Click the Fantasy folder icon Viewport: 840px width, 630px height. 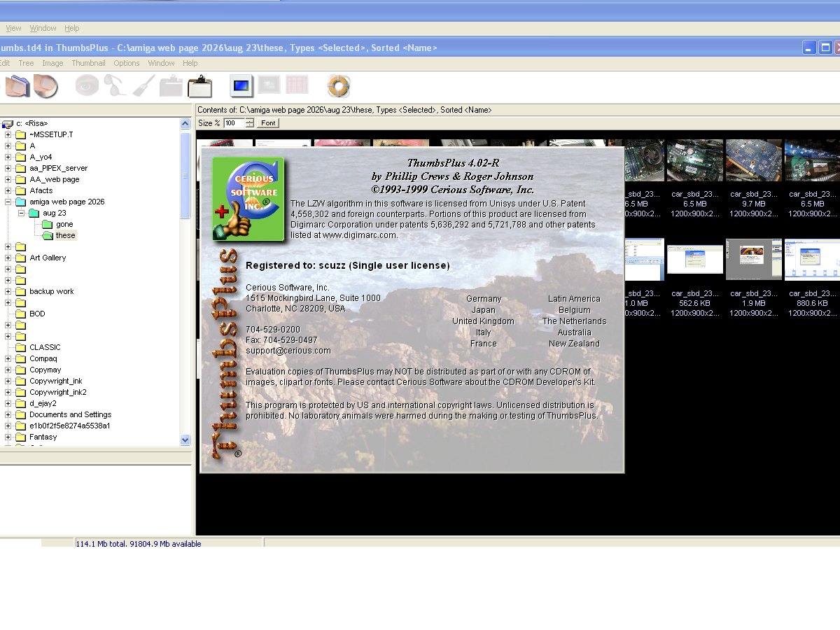21,437
